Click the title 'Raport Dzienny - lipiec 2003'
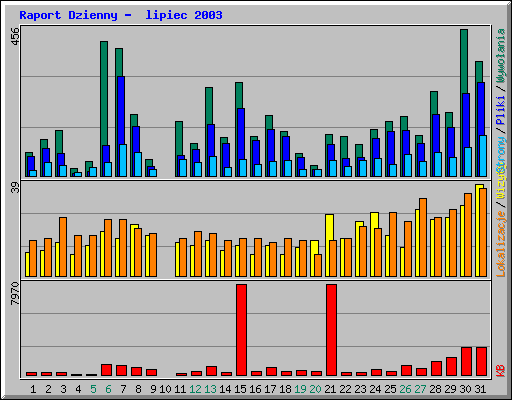The width and height of the screenshot is (512, 400). (x=121, y=15)
